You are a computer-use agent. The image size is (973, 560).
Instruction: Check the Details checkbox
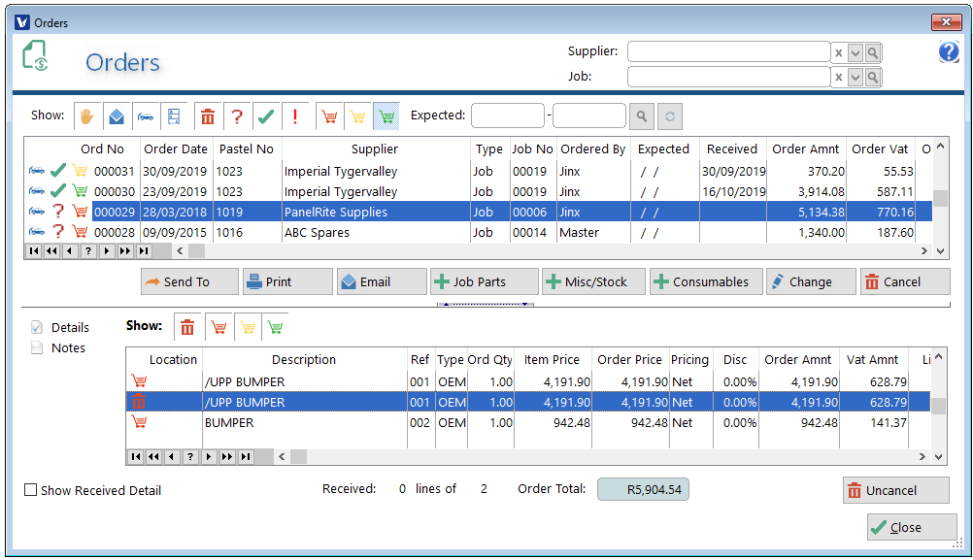pos(37,327)
